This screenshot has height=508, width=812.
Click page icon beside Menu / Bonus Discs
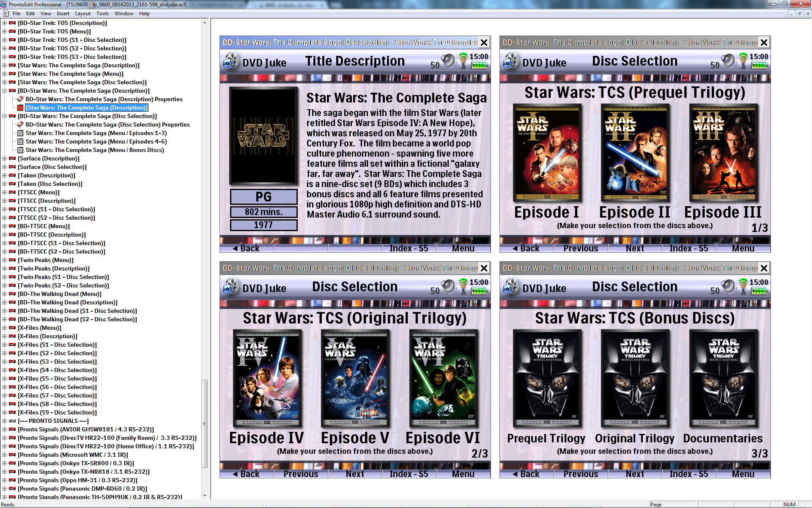click(x=20, y=150)
